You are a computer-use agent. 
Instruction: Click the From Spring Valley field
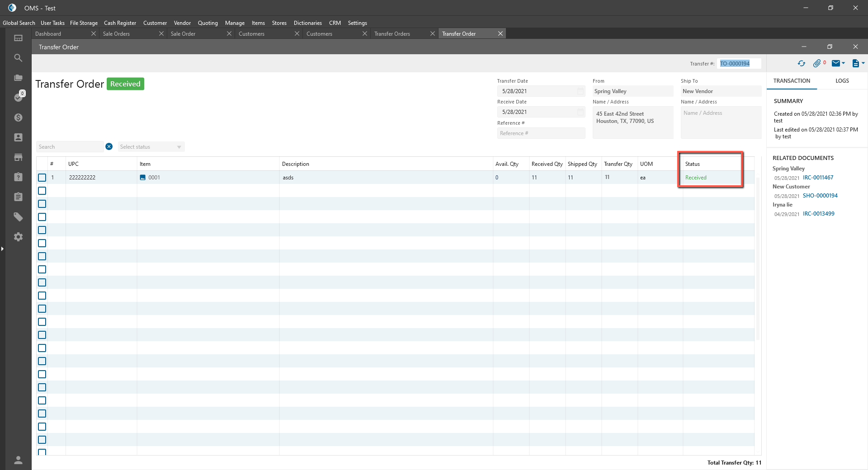[x=633, y=91]
